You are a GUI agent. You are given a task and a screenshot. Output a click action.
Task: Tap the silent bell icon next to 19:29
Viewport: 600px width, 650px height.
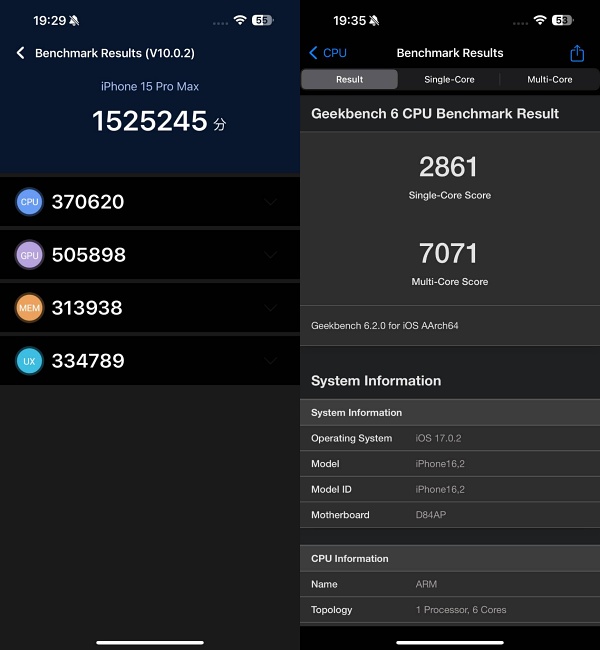pos(74,20)
